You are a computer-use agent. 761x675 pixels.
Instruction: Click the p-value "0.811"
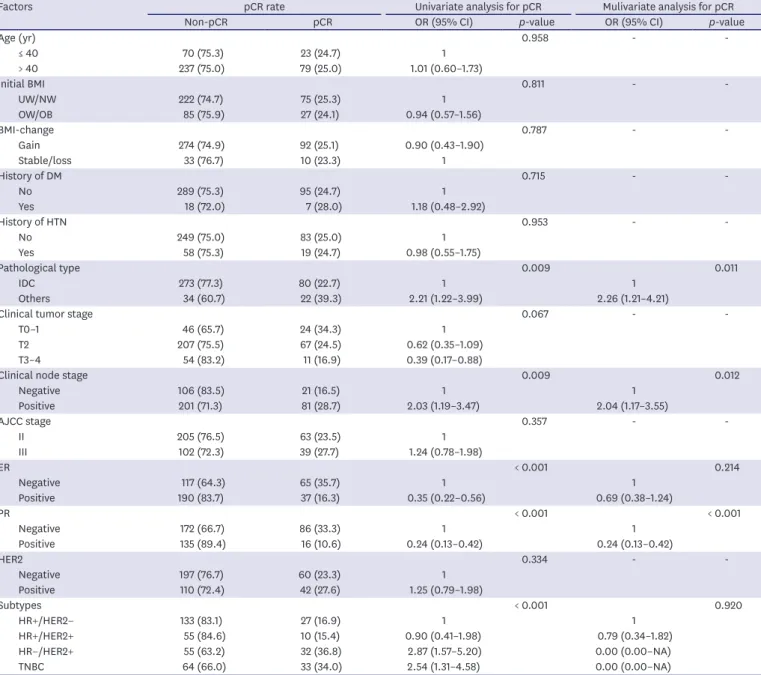pyautogui.click(x=533, y=84)
